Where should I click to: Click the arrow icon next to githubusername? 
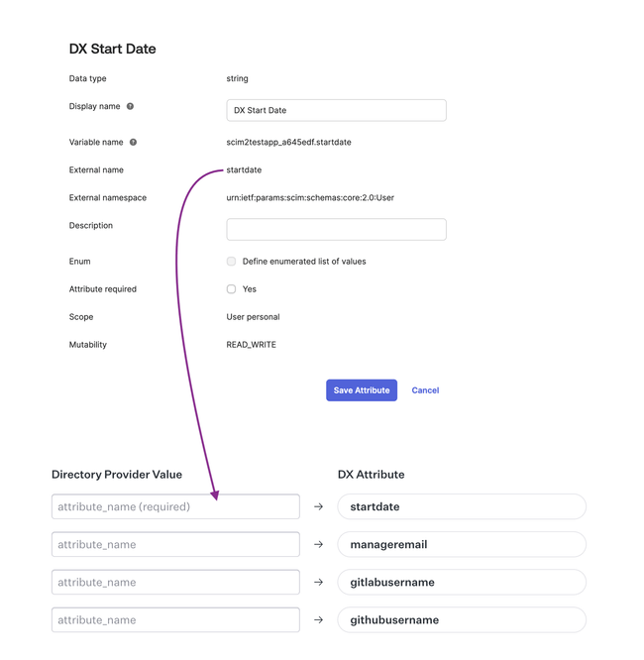click(x=318, y=619)
